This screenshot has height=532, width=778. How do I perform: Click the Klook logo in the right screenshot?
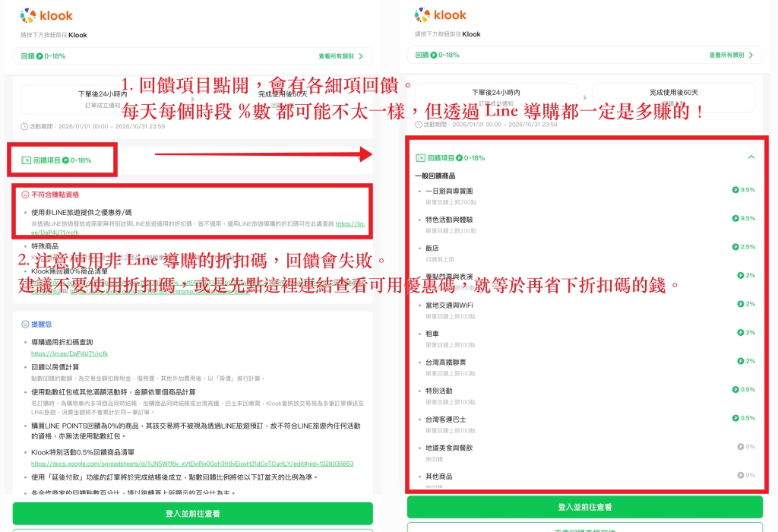coord(440,15)
